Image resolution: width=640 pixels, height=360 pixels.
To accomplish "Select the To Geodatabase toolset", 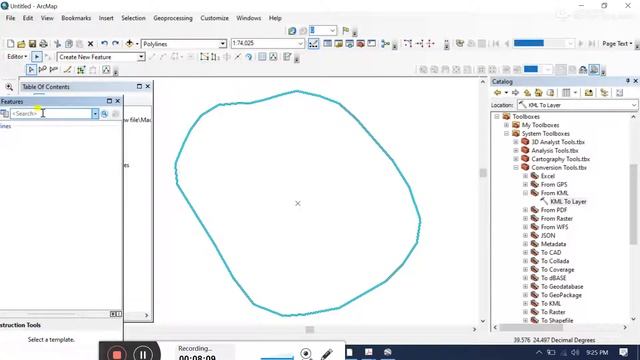I will coord(562,287).
